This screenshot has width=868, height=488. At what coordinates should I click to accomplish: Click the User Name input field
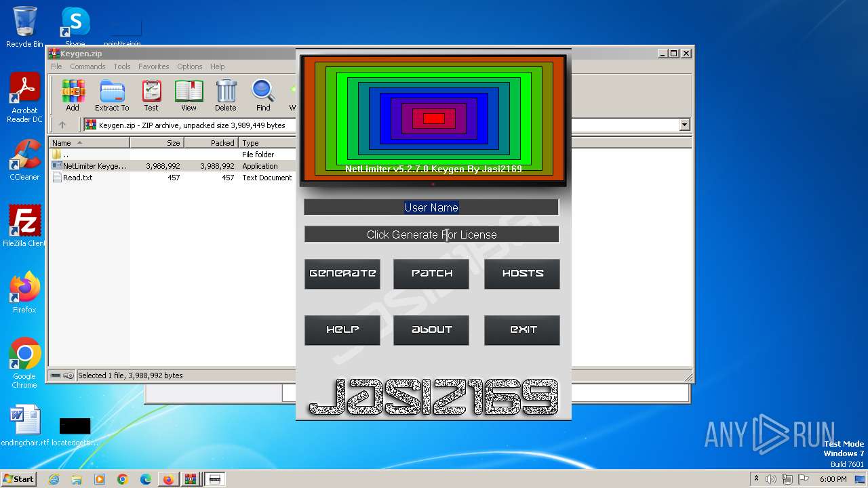pos(431,207)
